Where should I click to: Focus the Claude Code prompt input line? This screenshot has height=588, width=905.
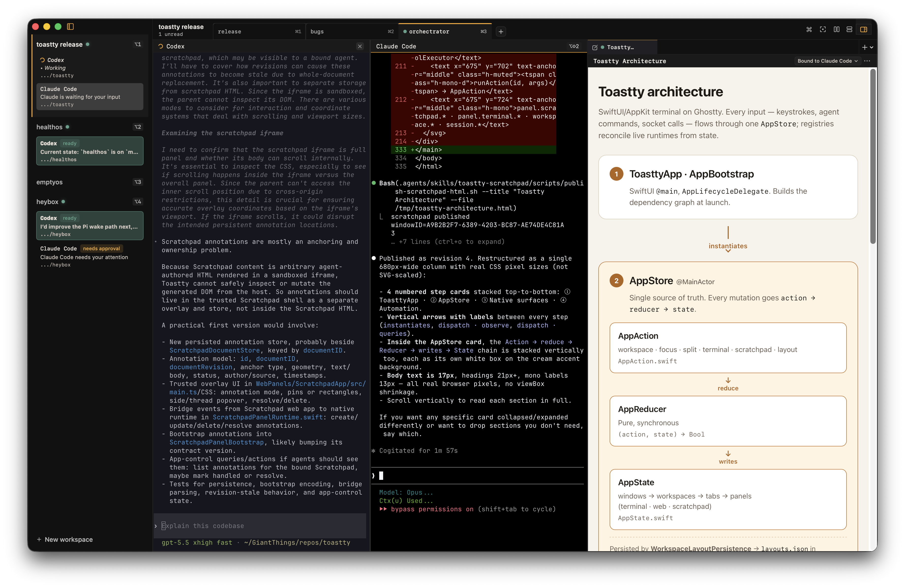[478, 475]
